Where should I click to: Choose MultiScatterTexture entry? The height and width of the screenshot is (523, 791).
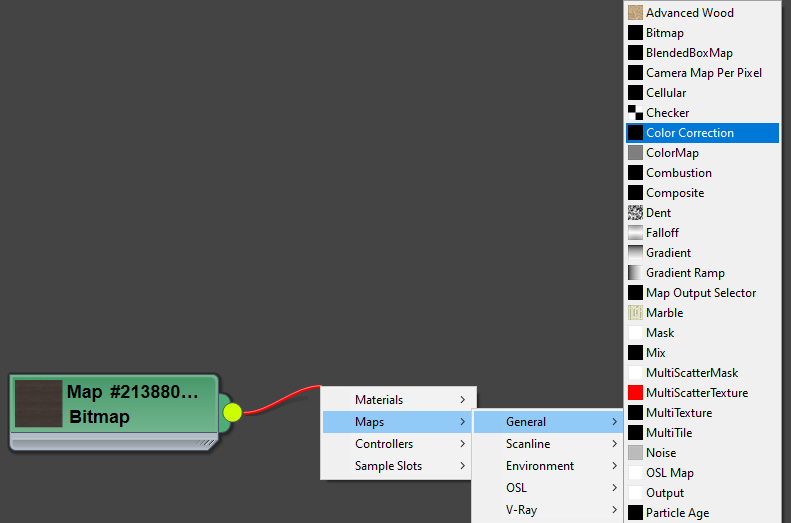702,393
